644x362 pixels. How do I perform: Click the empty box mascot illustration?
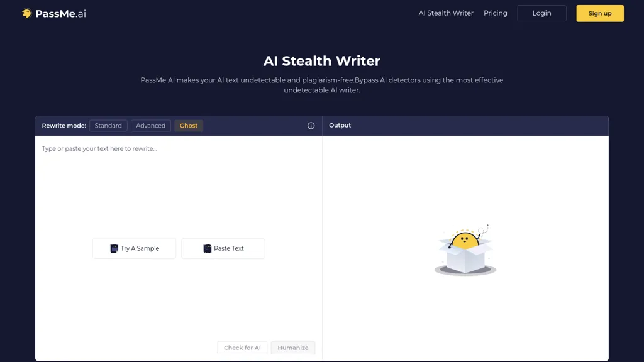coord(465,251)
